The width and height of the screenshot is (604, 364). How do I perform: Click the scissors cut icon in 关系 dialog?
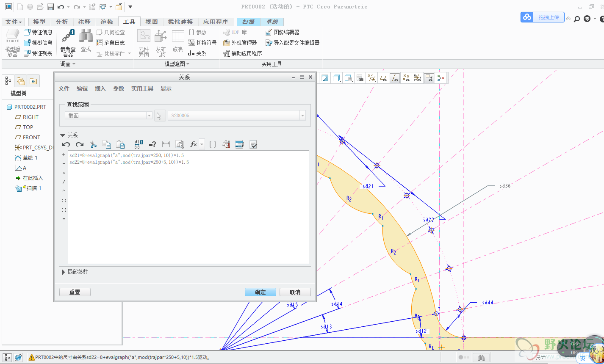tap(94, 144)
